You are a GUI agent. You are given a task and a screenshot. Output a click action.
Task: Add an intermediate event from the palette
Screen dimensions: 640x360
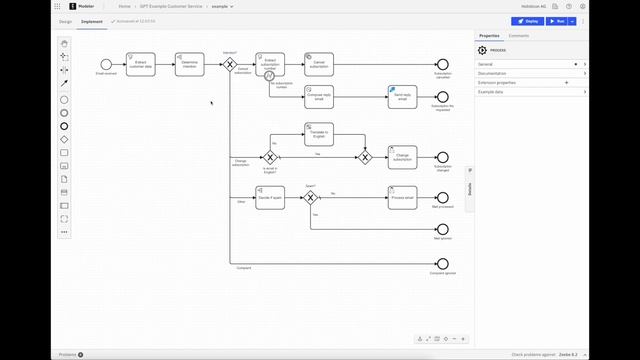click(64, 113)
